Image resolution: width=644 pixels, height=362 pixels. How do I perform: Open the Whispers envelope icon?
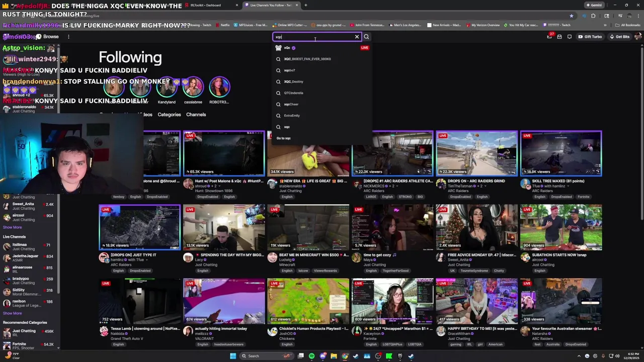(559, 37)
